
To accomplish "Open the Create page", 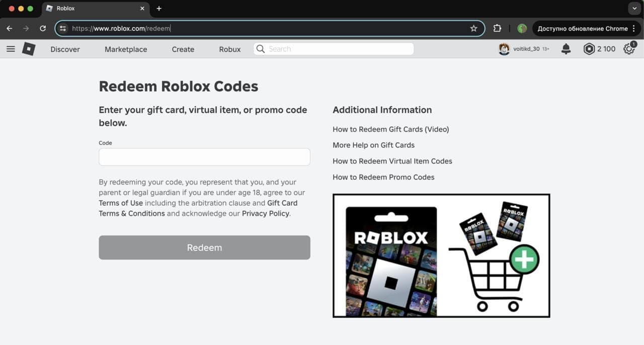I will coord(183,49).
